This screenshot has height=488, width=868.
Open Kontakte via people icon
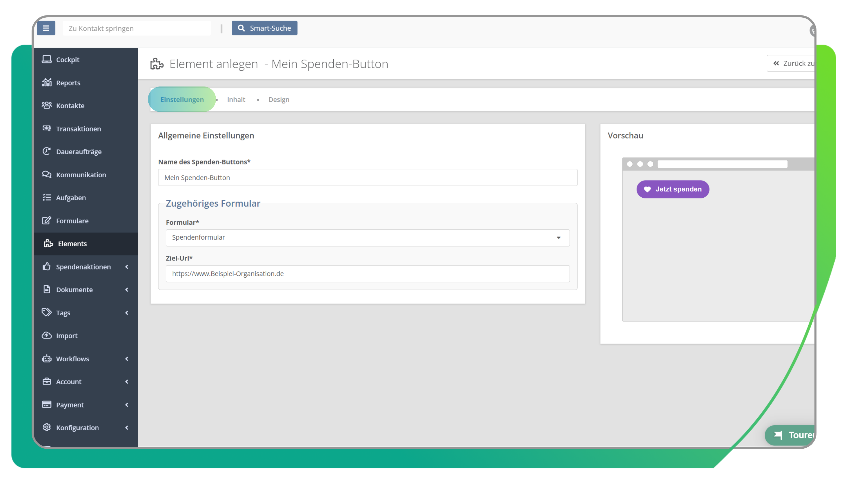coord(46,105)
